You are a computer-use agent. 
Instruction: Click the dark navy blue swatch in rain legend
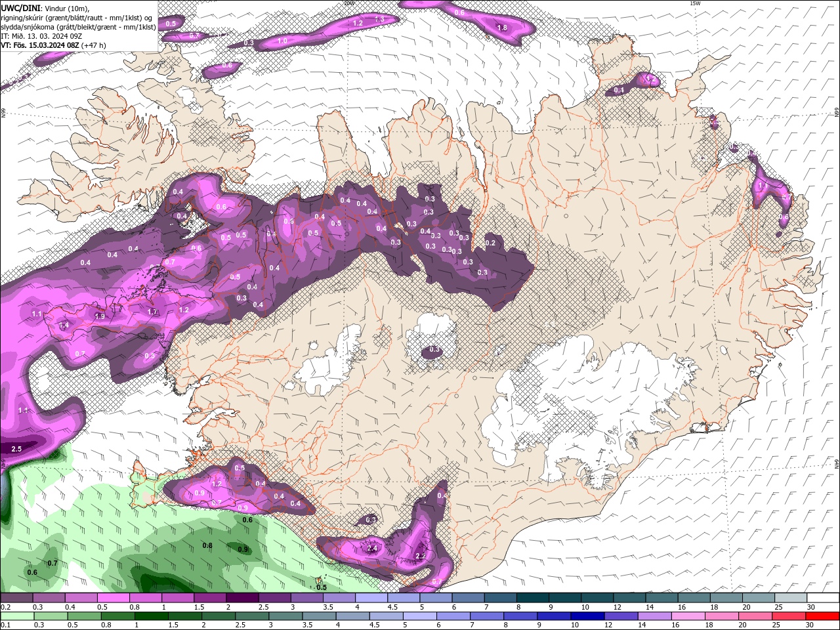click(x=587, y=616)
